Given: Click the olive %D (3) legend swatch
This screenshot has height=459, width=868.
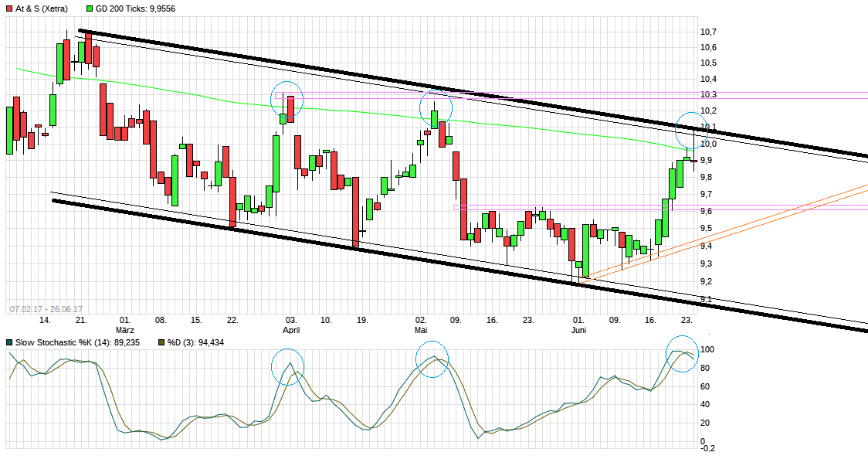Looking at the screenshot, I should (161, 343).
